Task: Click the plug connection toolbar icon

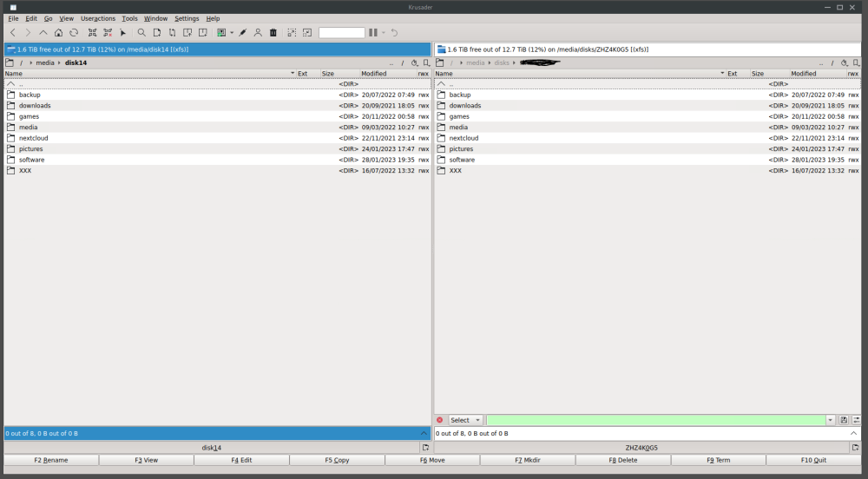Action: pos(242,33)
